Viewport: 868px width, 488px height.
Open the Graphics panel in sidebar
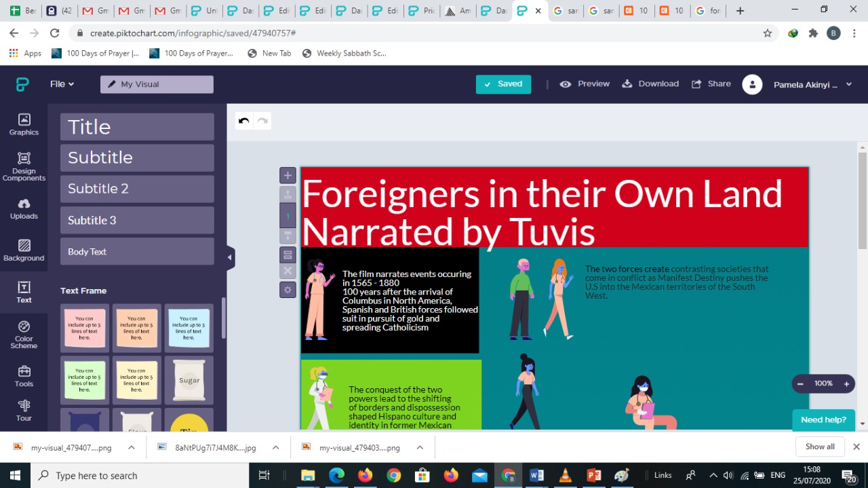click(x=24, y=124)
